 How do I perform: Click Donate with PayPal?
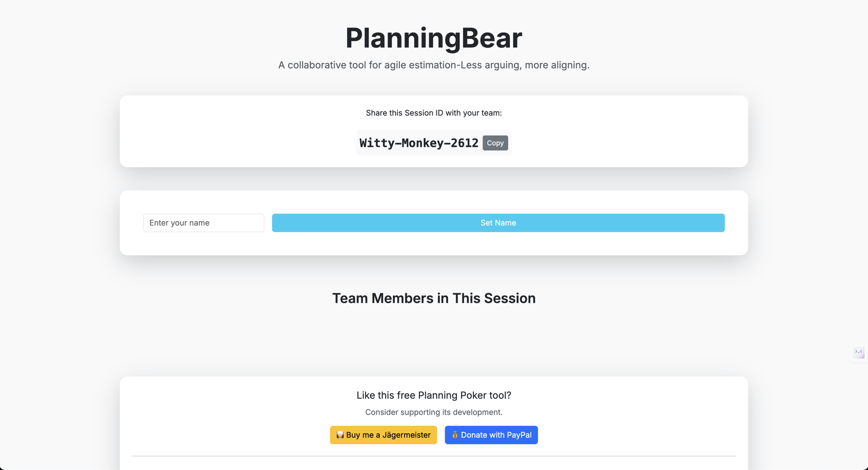pos(491,435)
